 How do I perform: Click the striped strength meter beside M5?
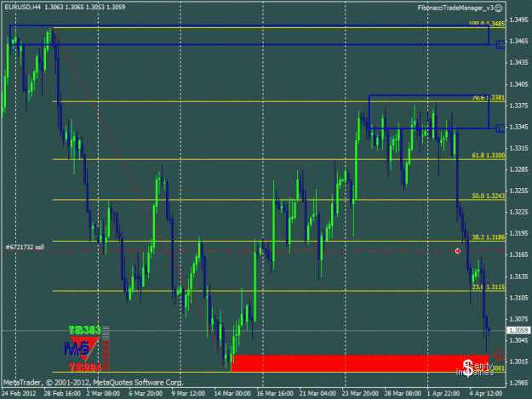pos(106,349)
